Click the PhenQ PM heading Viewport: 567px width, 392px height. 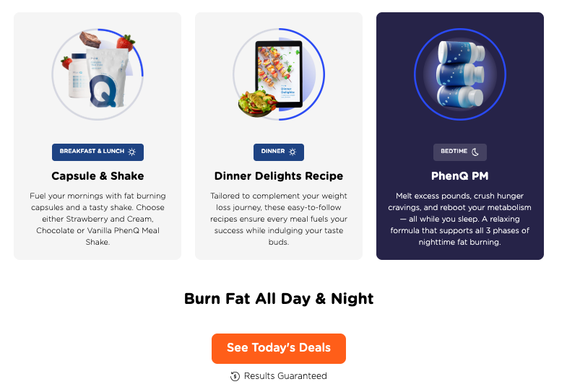460,176
